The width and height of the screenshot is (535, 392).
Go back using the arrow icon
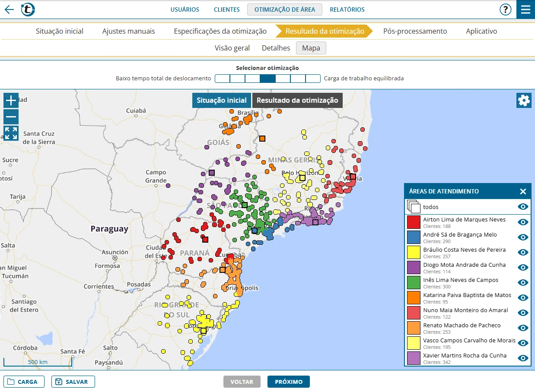point(9,9)
